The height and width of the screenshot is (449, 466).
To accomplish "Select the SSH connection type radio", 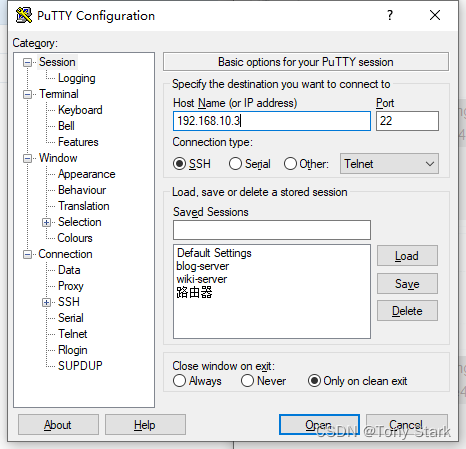I will click(x=179, y=164).
